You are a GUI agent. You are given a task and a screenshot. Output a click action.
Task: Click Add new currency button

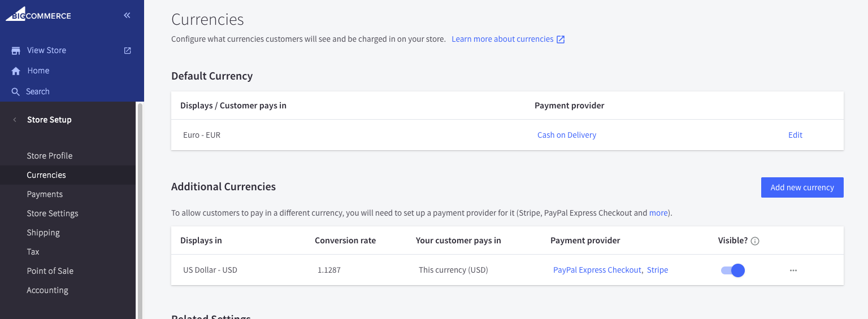coord(802,187)
